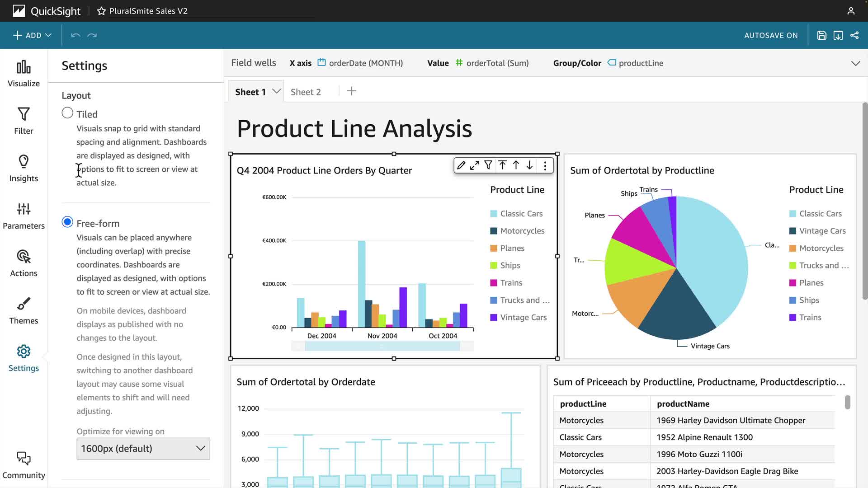Expand the ADD menu

pos(32,35)
